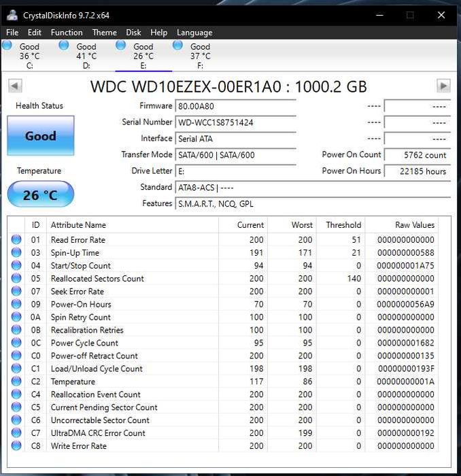Click the Power-On Hours row status orb
This screenshot has width=461, height=476.
16,304
